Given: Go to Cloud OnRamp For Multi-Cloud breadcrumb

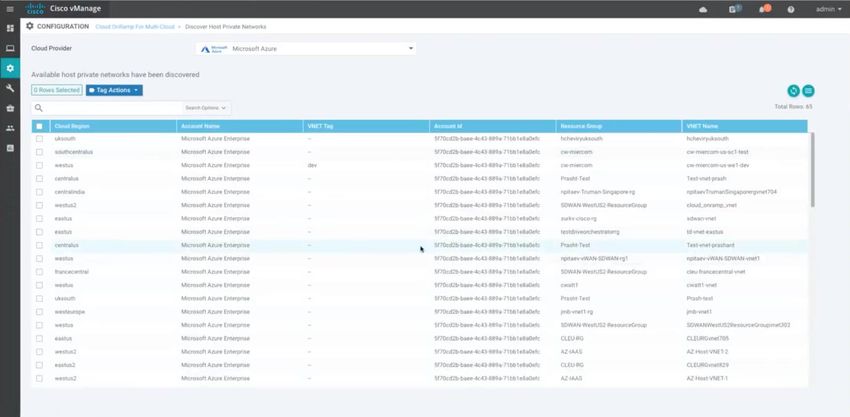Looking at the screenshot, I should point(135,27).
